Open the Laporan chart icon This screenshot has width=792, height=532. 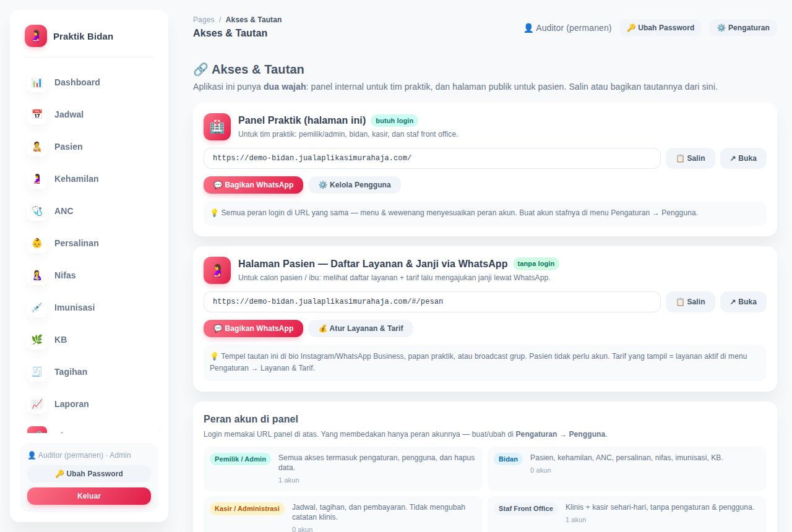(x=37, y=404)
